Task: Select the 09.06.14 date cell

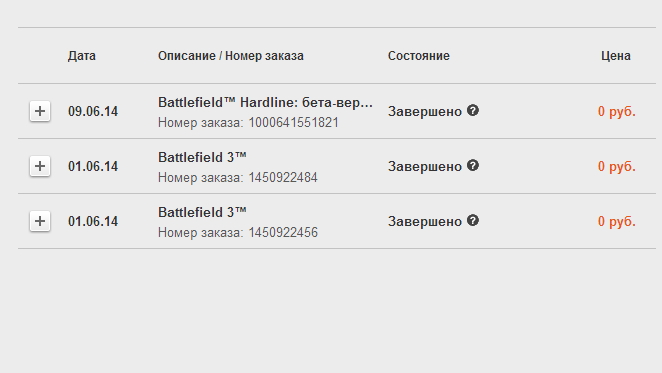Action: point(93,112)
